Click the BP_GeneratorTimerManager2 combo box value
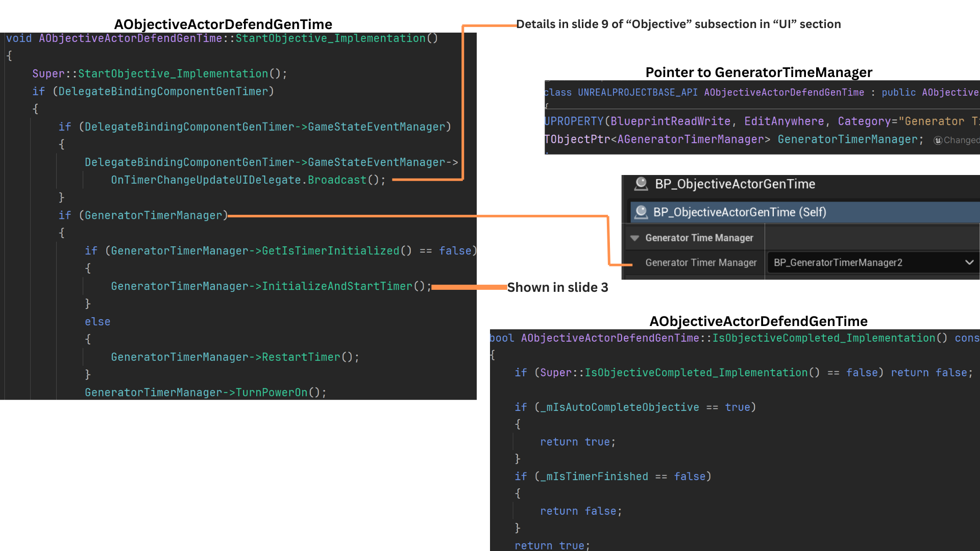 click(838, 262)
